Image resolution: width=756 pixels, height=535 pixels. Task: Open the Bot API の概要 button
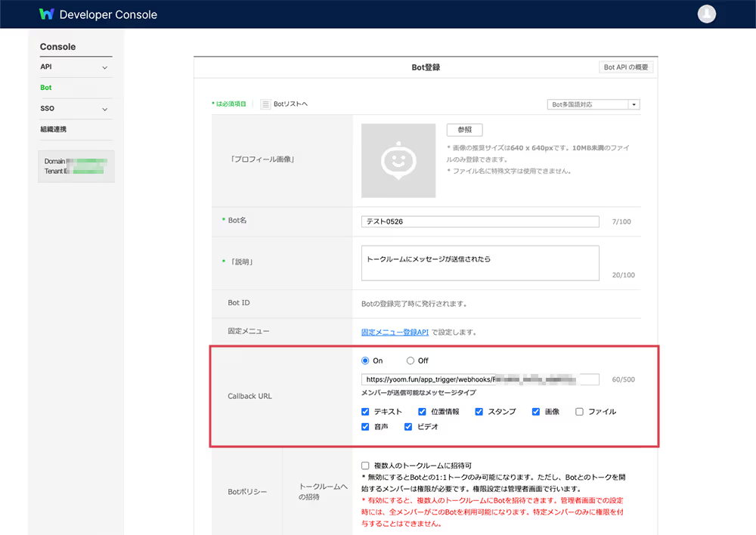click(x=625, y=67)
